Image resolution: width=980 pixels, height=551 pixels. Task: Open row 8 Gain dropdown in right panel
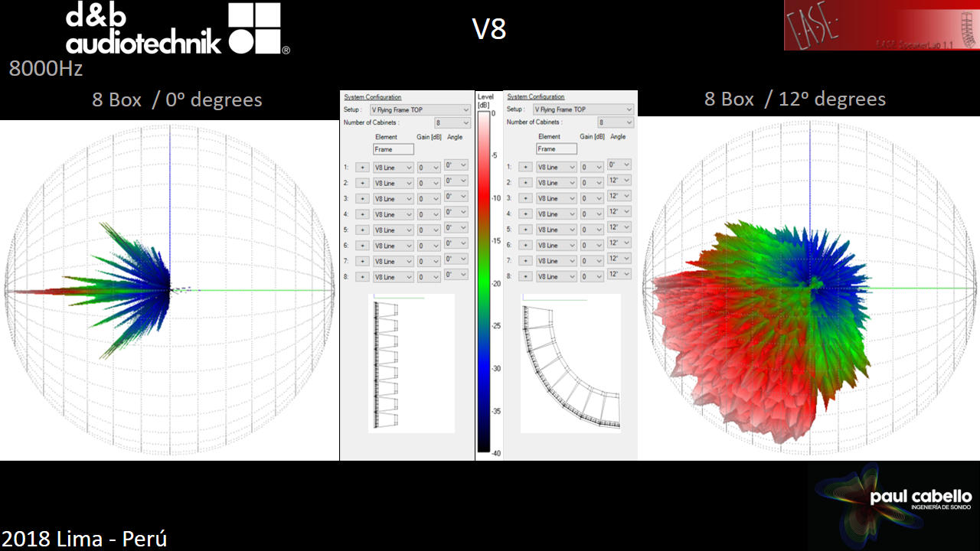[x=592, y=276]
